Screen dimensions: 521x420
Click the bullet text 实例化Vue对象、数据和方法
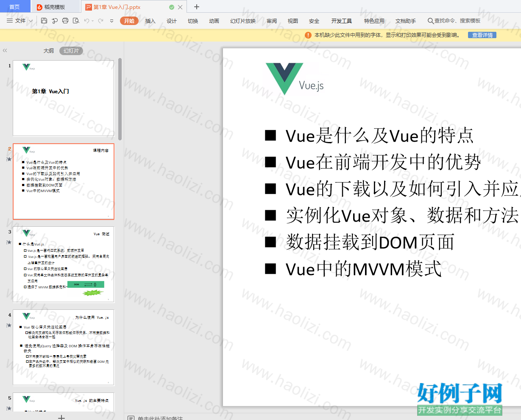402,216
